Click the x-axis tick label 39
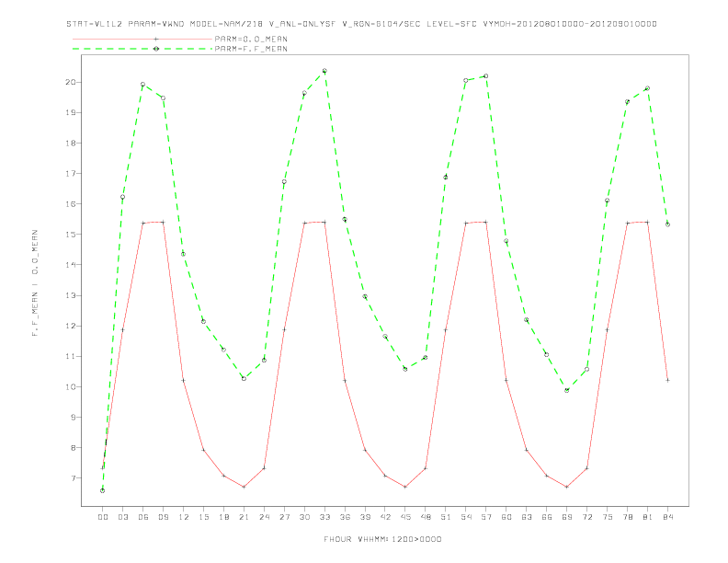The width and height of the screenshot is (728, 563). point(365,517)
